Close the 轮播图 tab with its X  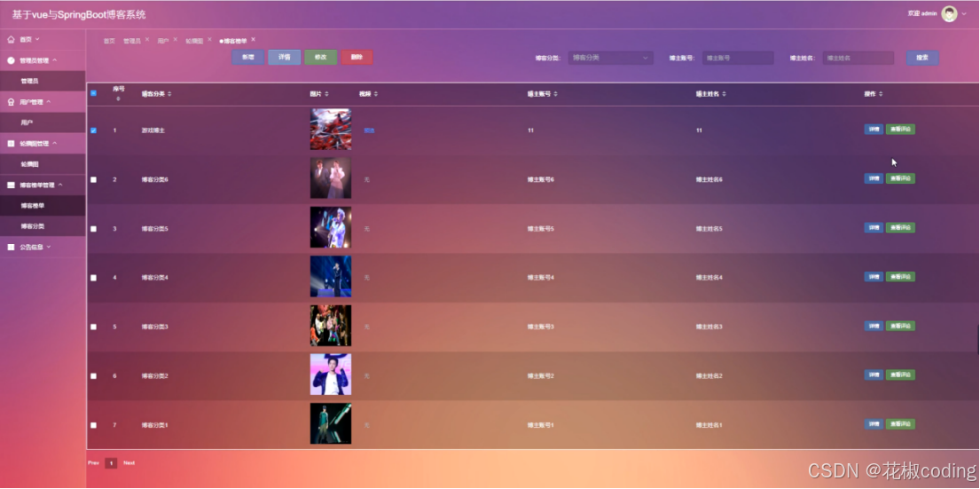pyautogui.click(x=209, y=39)
